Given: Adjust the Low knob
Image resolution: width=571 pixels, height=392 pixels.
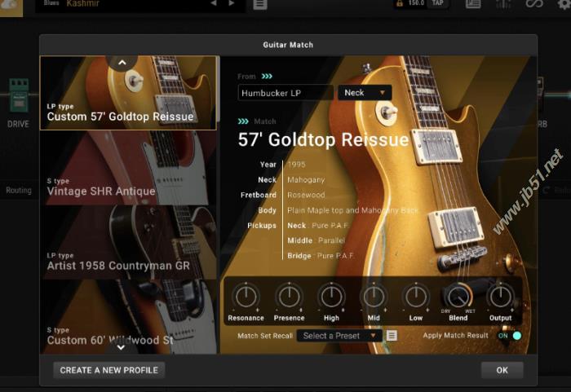Looking at the screenshot, I should point(416,297).
